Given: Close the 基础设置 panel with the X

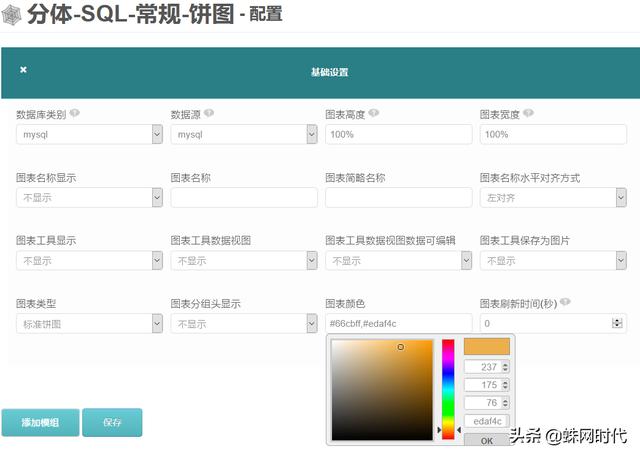Looking at the screenshot, I should (23, 70).
